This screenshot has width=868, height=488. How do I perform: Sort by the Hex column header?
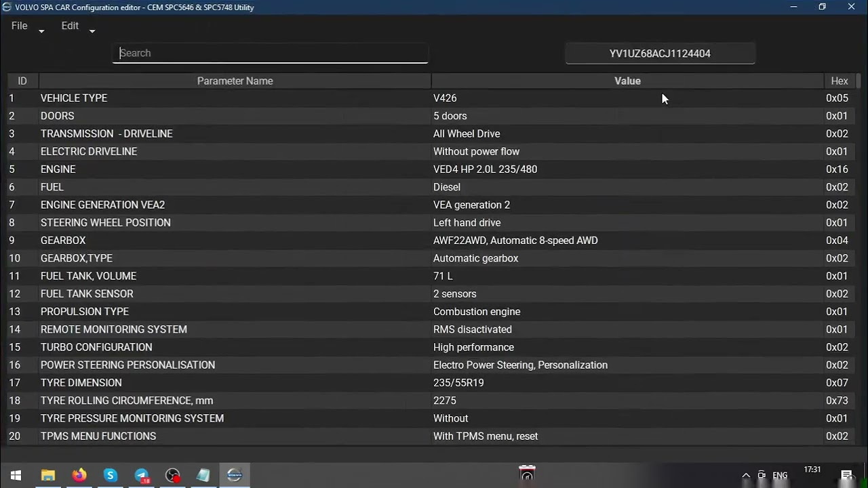click(x=840, y=81)
